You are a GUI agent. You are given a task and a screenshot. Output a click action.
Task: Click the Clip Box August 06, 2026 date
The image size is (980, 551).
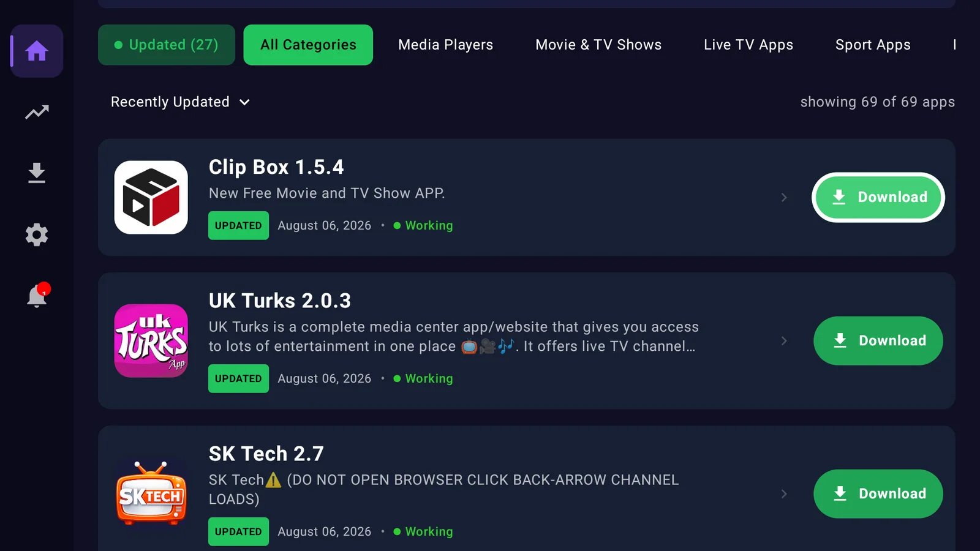pyautogui.click(x=325, y=225)
